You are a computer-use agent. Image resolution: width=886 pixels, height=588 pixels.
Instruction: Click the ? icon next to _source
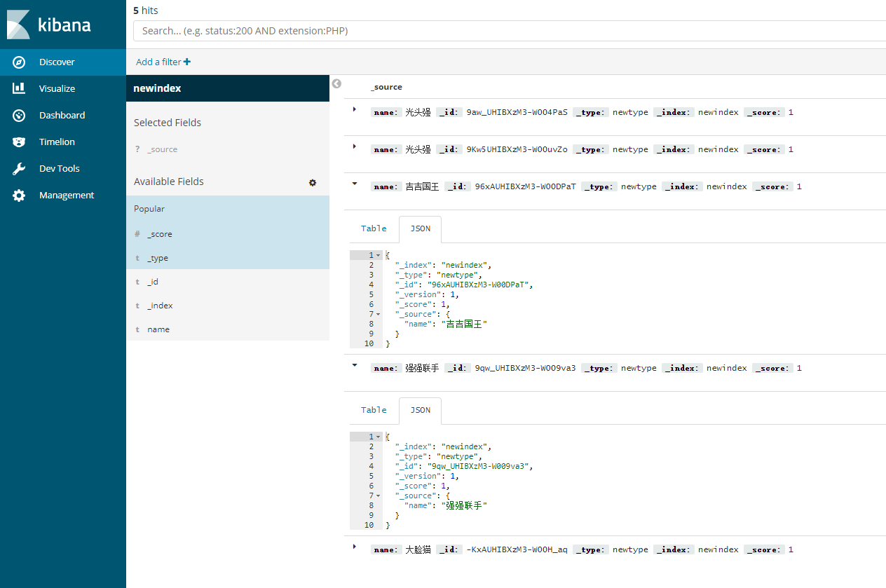(137, 149)
